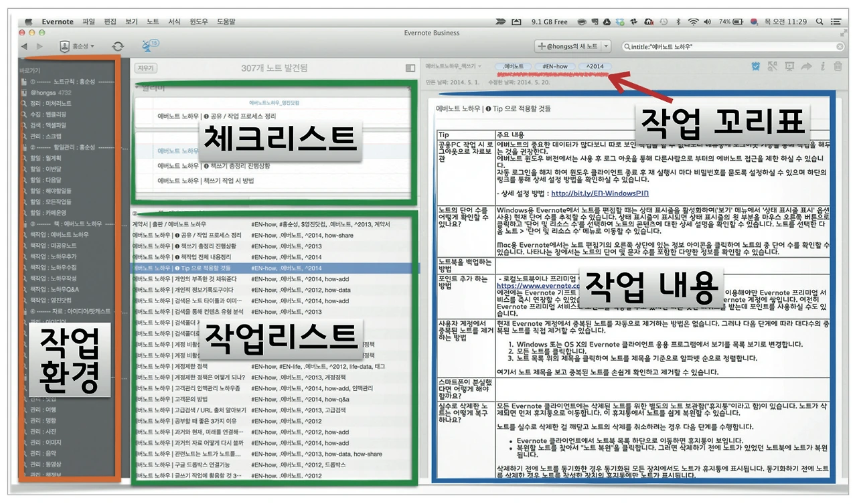Toggle the note list view layout icon
The width and height of the screenshot is (857, 504).
tap(410, 68)
